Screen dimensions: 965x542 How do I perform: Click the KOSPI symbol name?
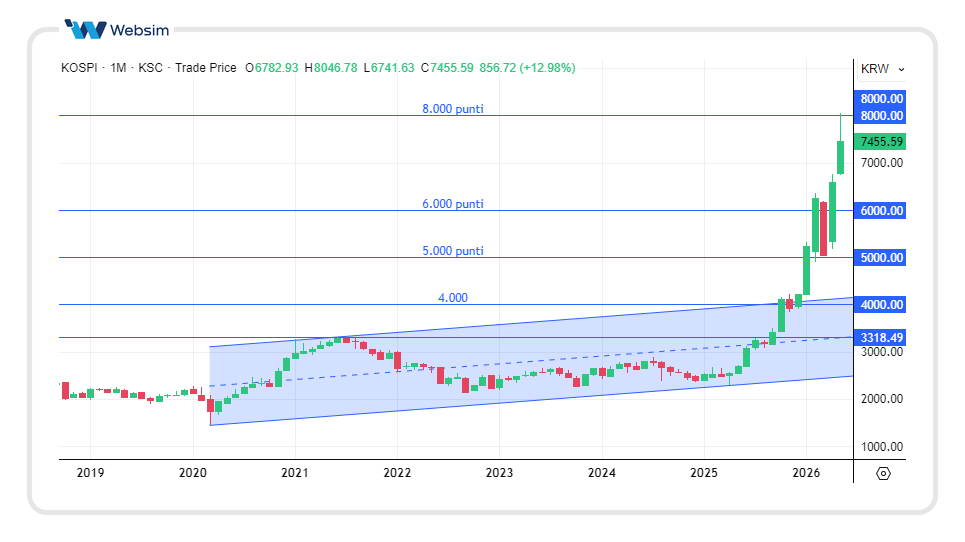[x=79, y=68]
